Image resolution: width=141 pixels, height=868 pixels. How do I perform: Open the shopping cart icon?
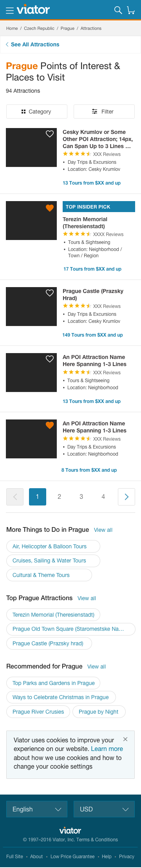[x=131, y=10]
